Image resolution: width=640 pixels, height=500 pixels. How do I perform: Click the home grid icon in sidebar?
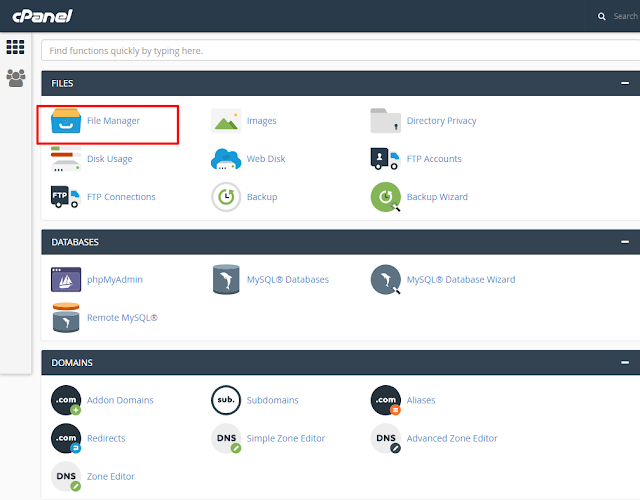(x=16, y=47)
